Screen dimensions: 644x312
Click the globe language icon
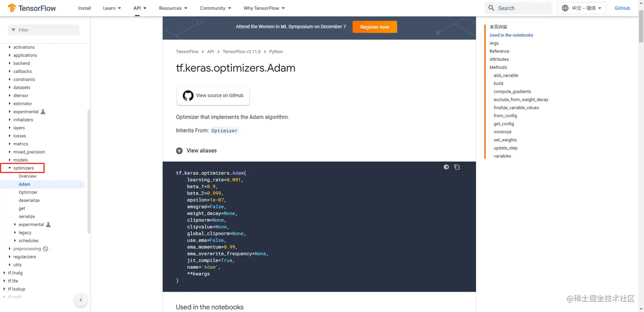tap(565, 8)
